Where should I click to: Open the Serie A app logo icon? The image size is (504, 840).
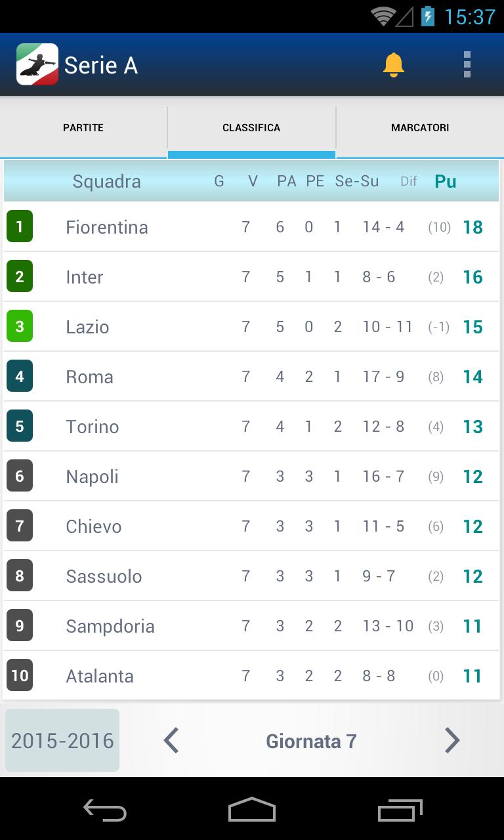coord(36,64)
